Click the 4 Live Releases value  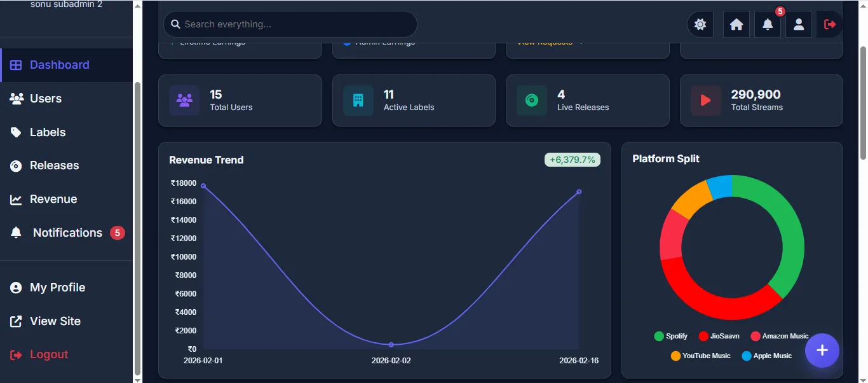(x=561, y=94)
